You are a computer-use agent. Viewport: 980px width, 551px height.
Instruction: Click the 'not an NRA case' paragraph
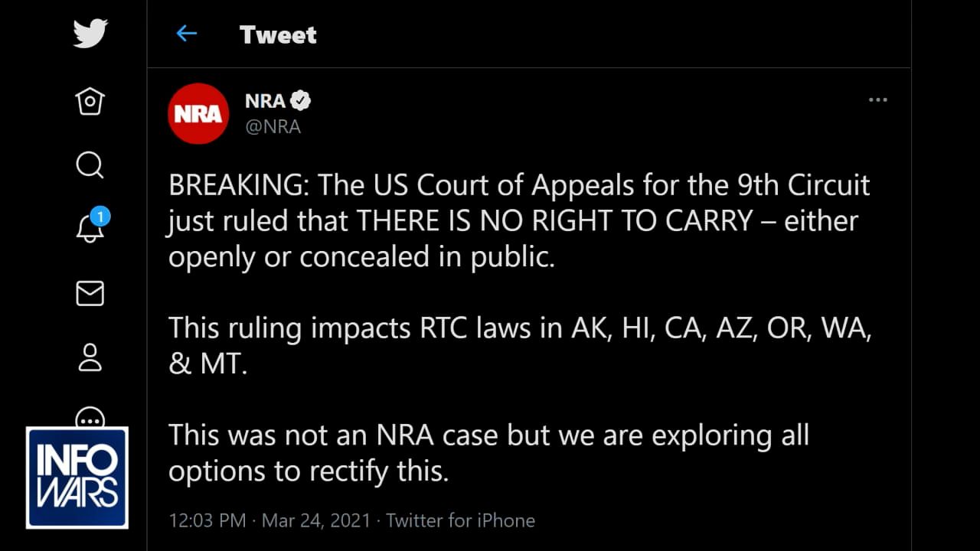(x=488, y=452)
